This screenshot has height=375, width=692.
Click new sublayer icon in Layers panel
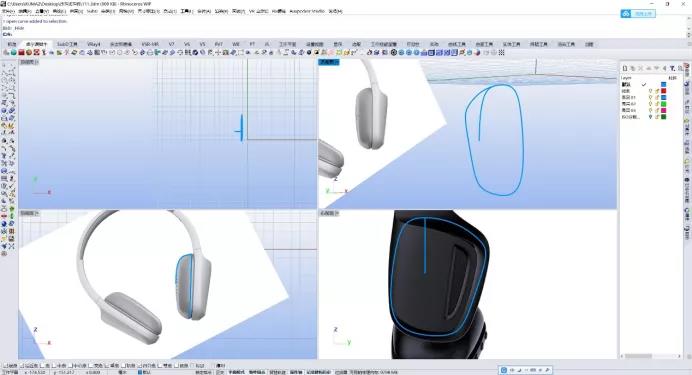click(x=633, y=68)
